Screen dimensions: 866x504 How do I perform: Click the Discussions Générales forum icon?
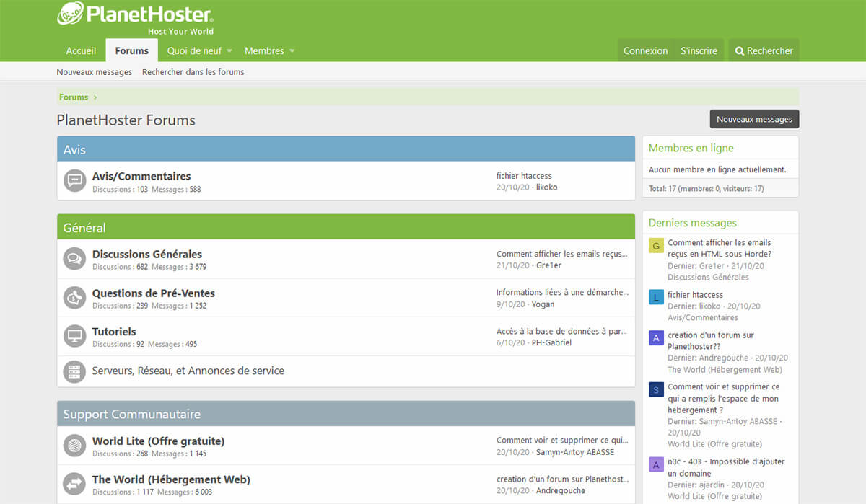coord(74,259)
